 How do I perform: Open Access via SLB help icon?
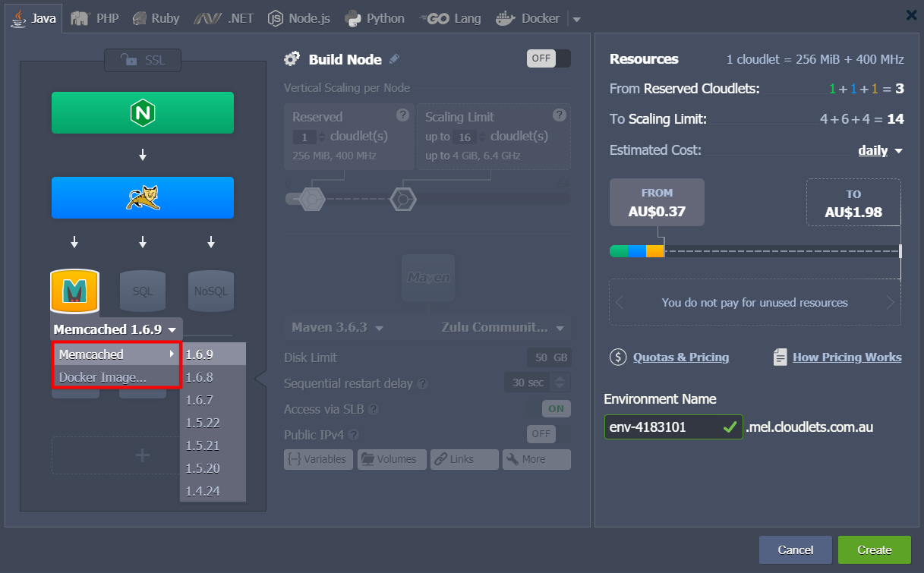tap(373, 410)
